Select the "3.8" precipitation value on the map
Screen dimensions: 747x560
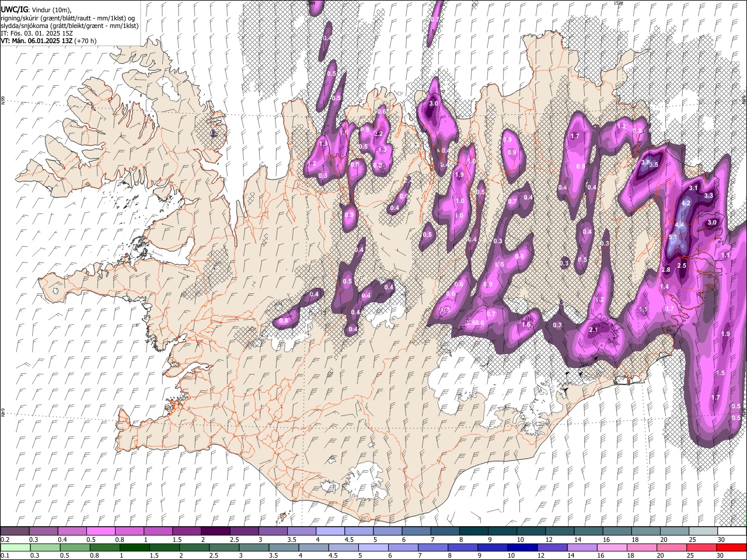645,163
